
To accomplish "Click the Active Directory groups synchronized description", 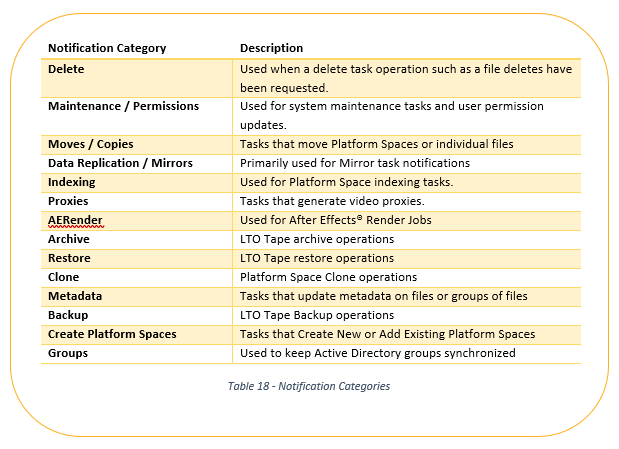I will point(378,353).
